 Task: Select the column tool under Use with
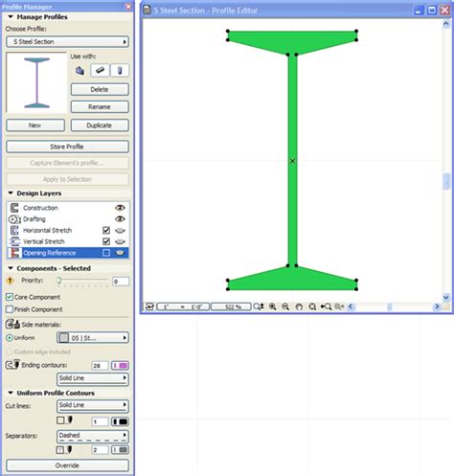click(120, 70)
